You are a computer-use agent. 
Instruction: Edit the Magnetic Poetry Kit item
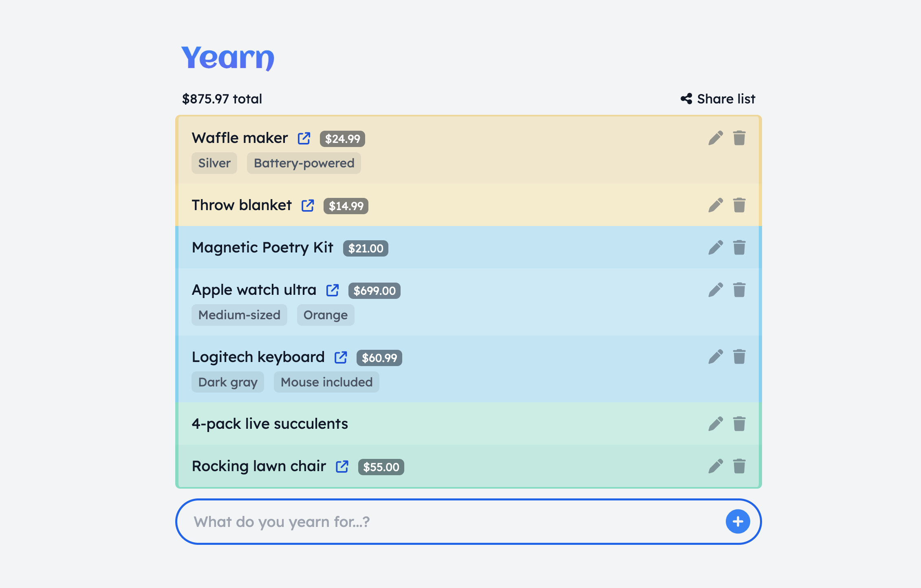(716, 248)
